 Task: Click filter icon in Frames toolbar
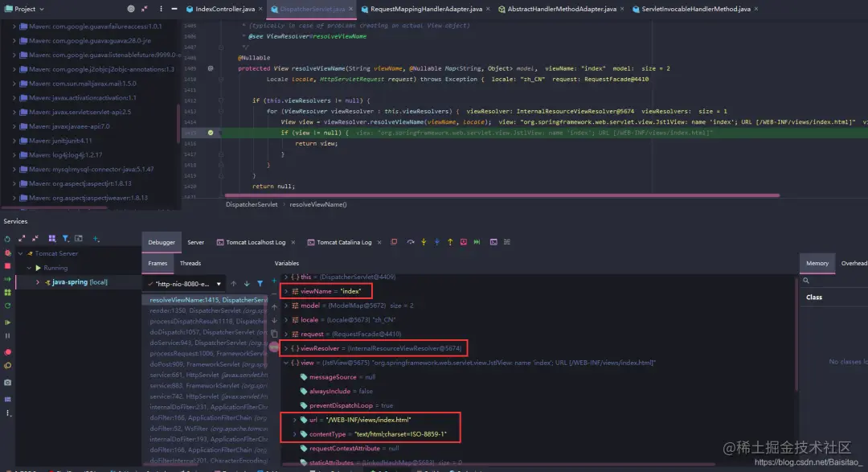pos(260,284)
